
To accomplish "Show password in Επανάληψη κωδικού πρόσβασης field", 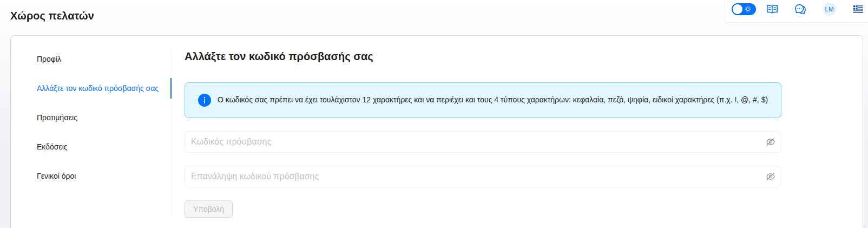I will click(771, 177).
